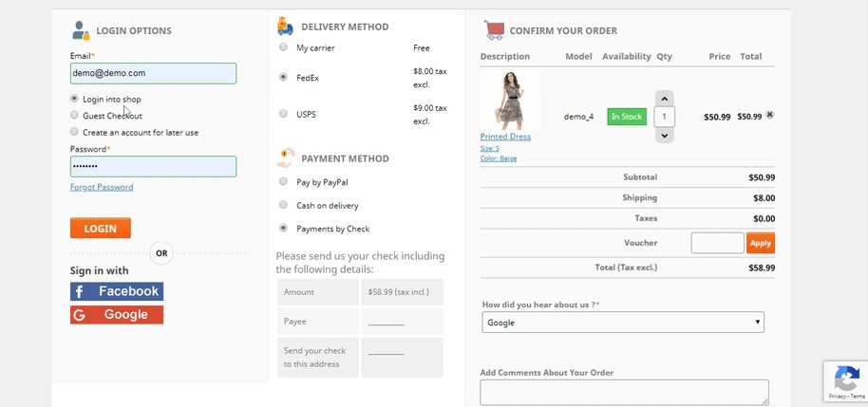This screenshot has height=407, width=868.
Task: Click the $8.00 tax excl. FedEx price
Action: pos(430,78)
